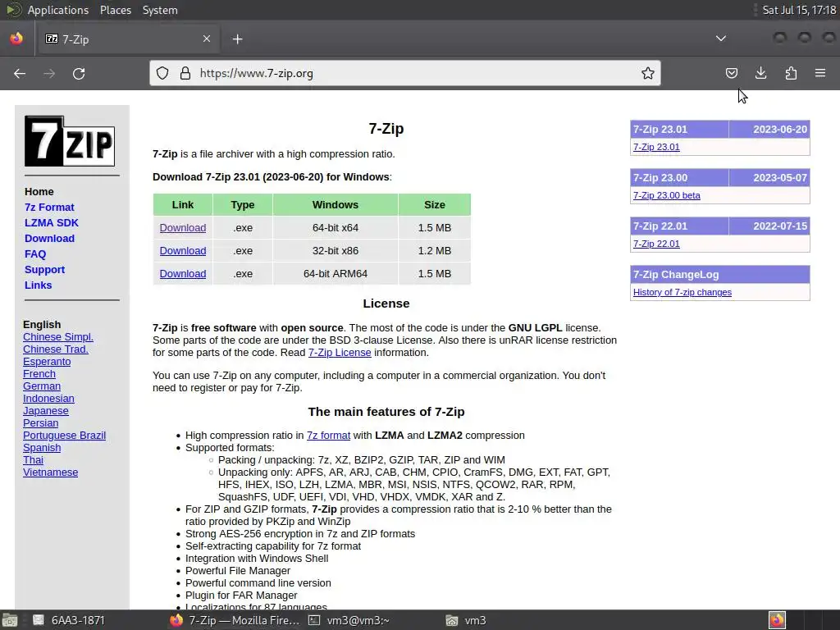The height and width of the screenshot is (630, 840).
Task: Click the Firefox back arrow
Action: (x=20, y=73)
